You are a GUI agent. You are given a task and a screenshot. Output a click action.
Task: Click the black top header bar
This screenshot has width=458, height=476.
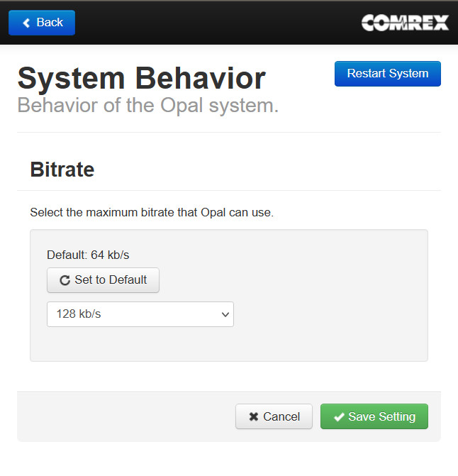(x=213, y=23)
